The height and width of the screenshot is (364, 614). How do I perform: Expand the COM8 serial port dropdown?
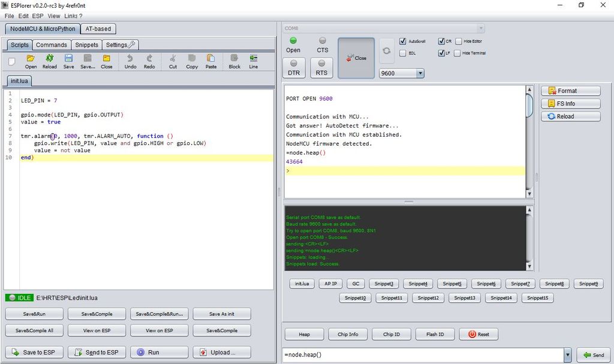click(x=481, y=28)
